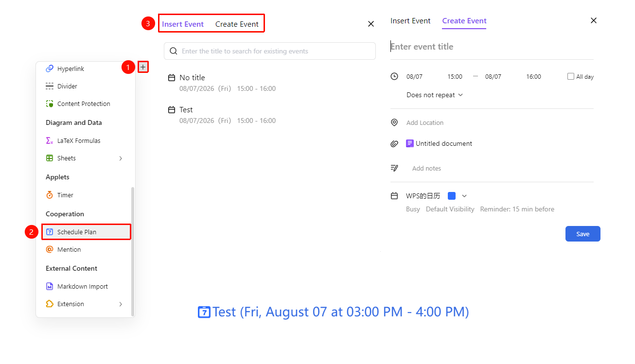The image size is (635, 364).
Task: Click the blue Save button
Action: coord(582,234)
